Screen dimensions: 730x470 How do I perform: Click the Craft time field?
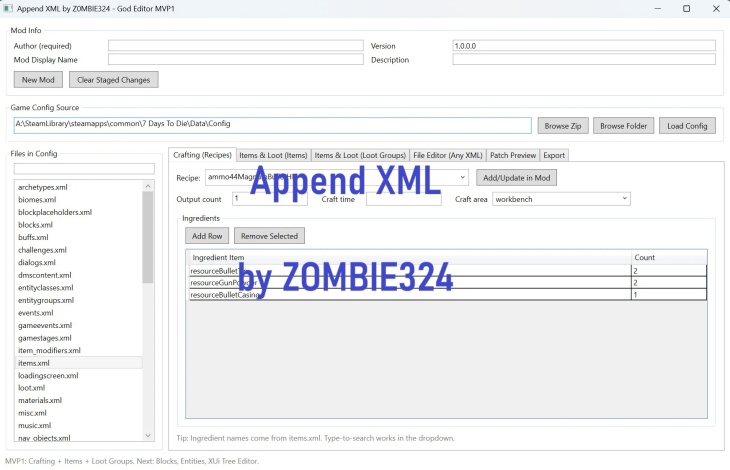404,199
